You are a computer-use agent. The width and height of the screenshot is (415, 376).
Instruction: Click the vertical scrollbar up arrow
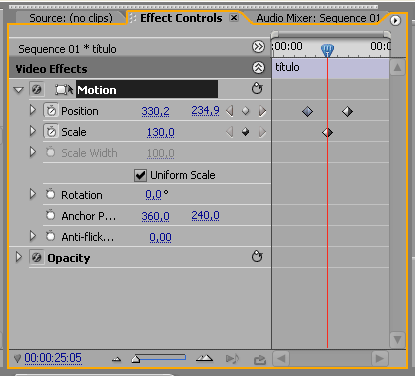(397, 68)
